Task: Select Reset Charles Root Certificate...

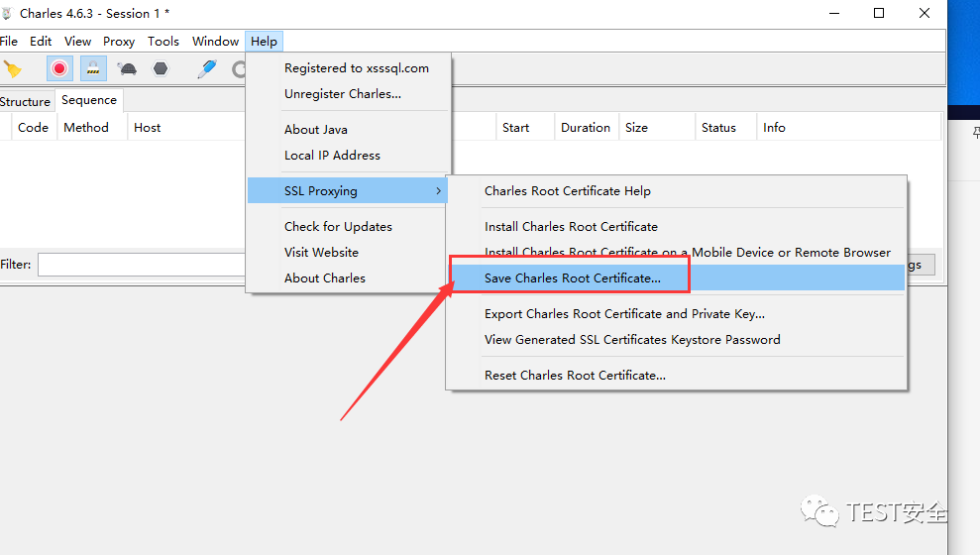Action: (x=676, y=375)
